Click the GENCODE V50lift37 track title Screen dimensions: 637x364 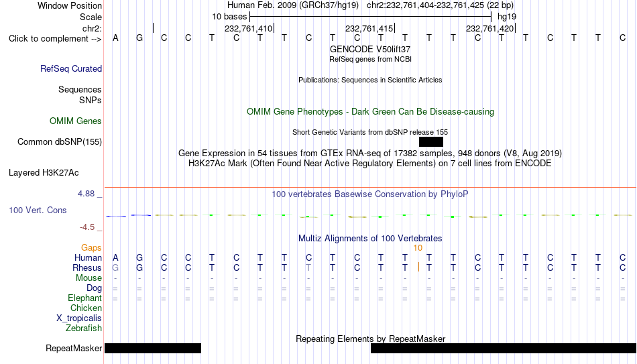coord(370,49)
